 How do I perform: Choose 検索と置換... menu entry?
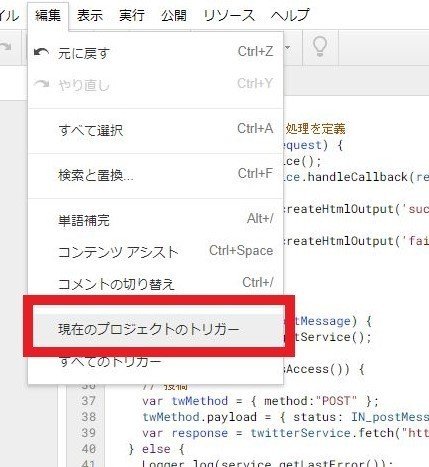coord(156,175)
